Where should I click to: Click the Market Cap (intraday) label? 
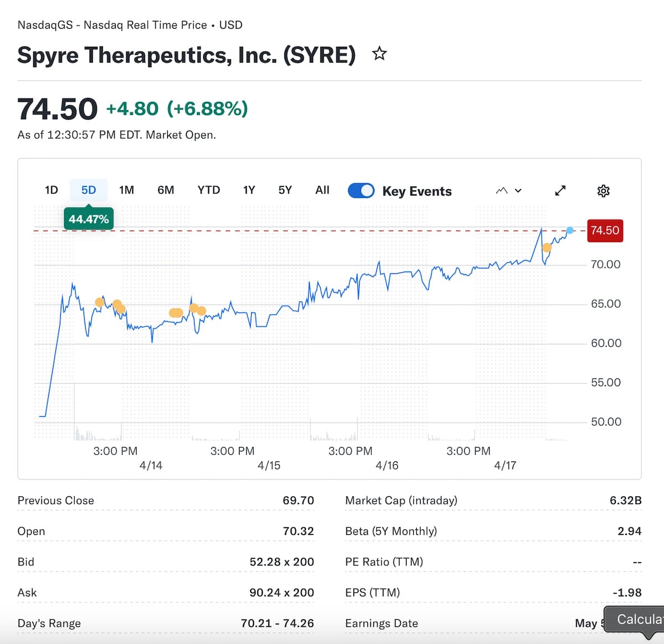click(401, 501)
